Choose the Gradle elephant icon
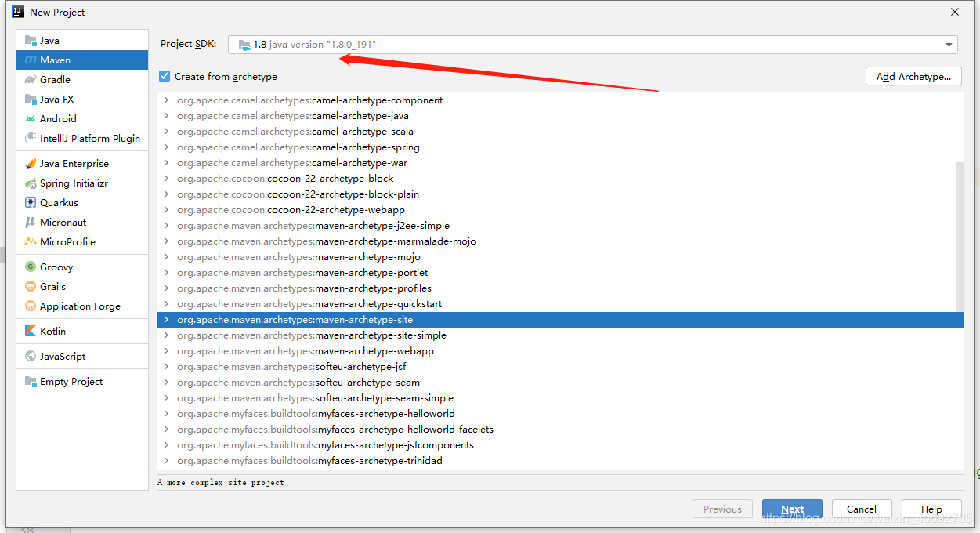The width and height of the screenshot is (980, 533). tap(31, 80)
